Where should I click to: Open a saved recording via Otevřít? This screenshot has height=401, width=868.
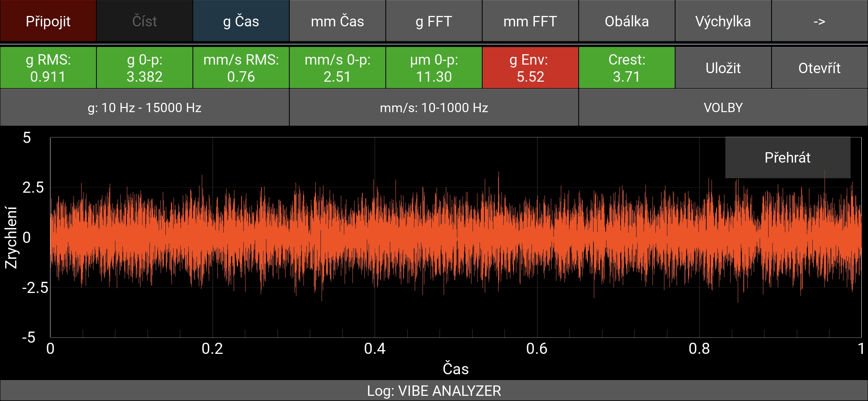pyautogui.click(x=819, y=68)
